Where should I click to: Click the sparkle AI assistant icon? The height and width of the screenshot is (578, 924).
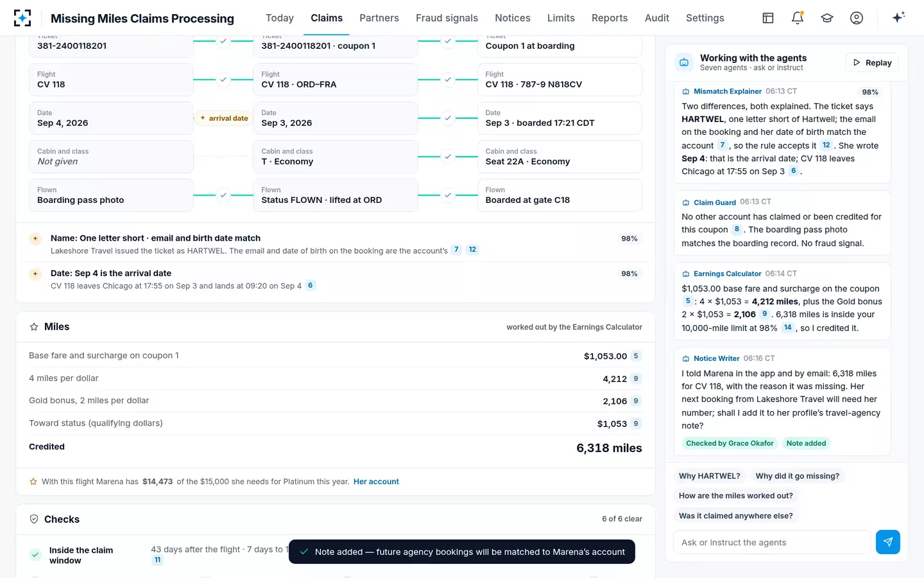(898, 17)
